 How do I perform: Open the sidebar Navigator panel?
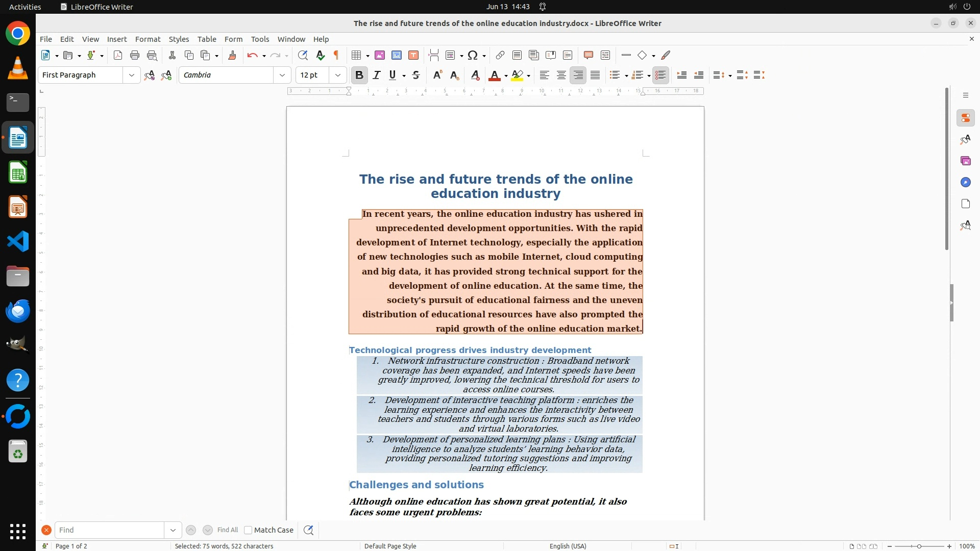point(965,182)
